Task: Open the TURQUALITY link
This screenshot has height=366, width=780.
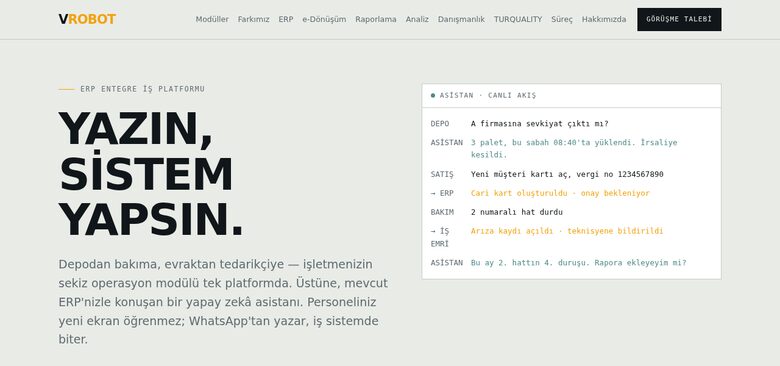Action: (518, 19)
